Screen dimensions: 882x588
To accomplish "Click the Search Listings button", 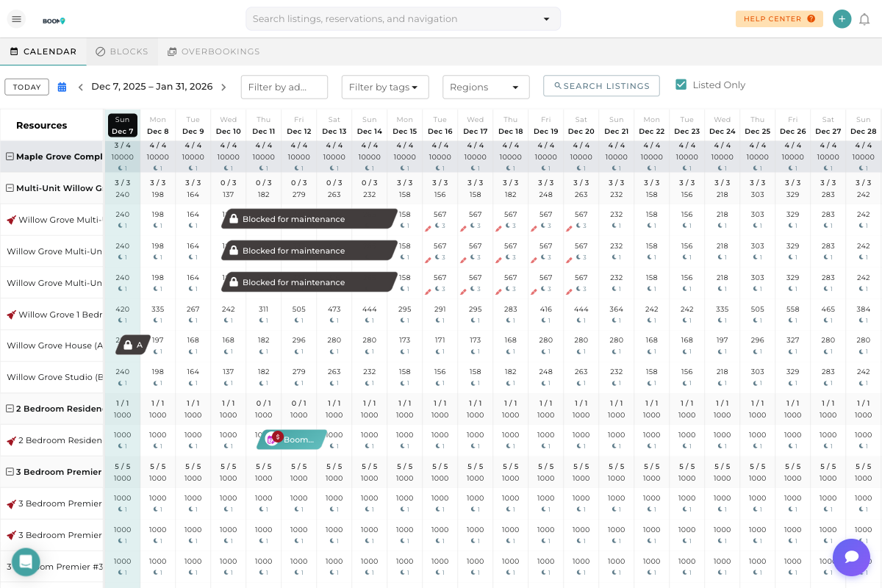I will pos(601,86).
